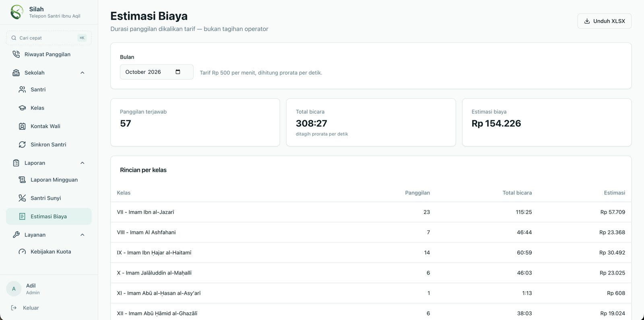Screen dimensions: 644x320
Task: Click the Estimasi column header
Action: pos(615,193)
